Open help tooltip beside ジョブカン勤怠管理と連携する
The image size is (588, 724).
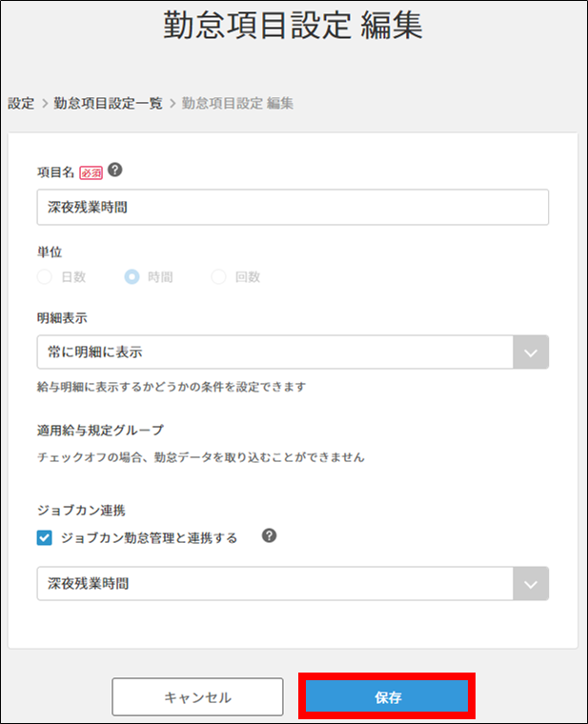pyautogui.click(x=270, y=536)
